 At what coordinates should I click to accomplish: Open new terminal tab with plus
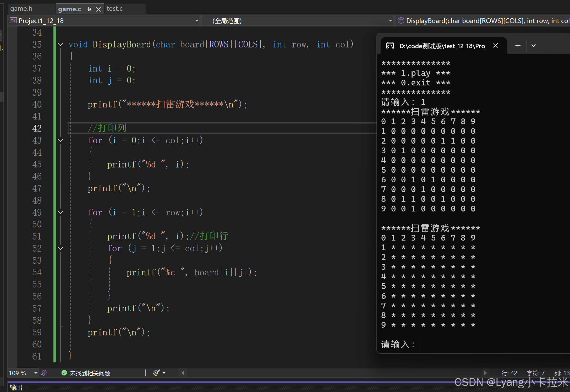(x=518, y=46)
